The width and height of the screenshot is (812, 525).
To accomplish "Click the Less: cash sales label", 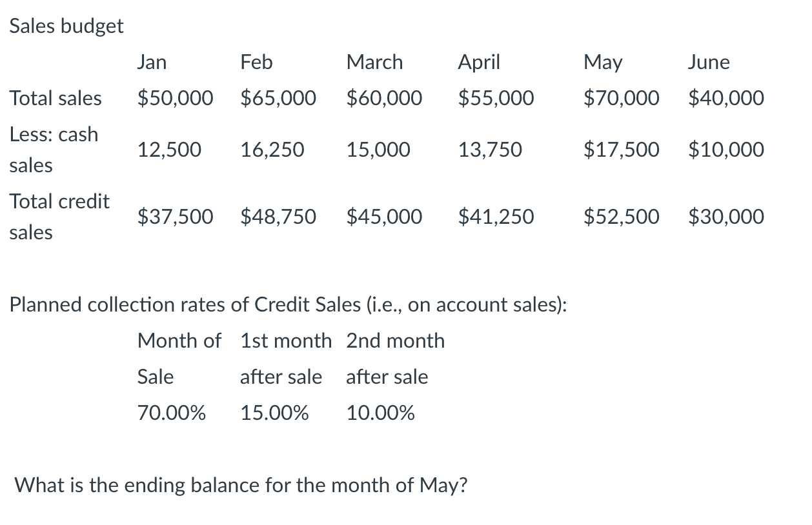I will 54,150.
